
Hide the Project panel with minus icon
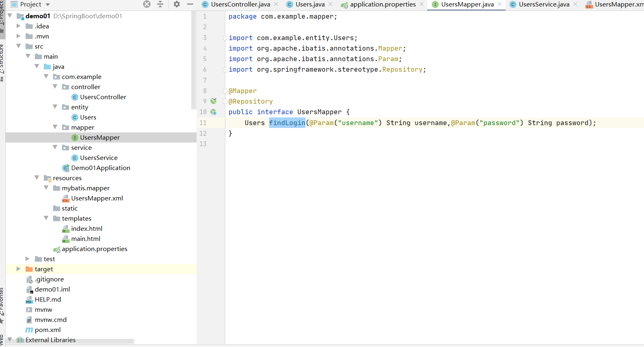pos(190,4)
